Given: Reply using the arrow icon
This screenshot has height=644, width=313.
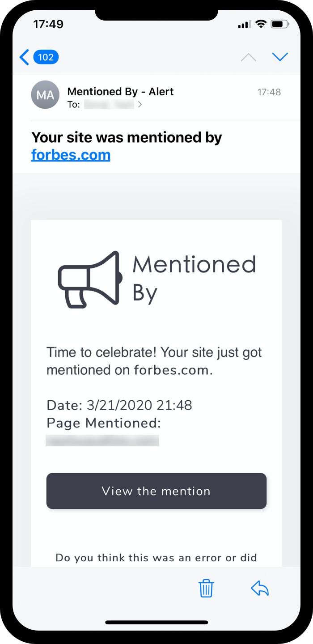Looking at the screenshot, I should point(260,588).
